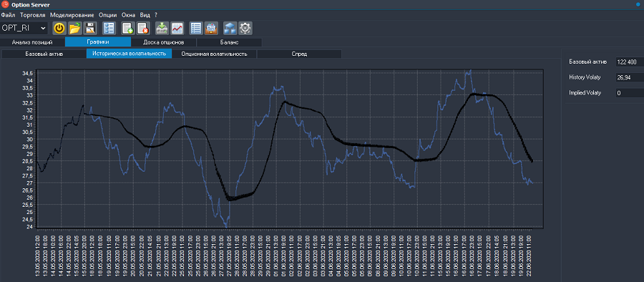Open the Окна menu
The height and width of the screenshot is (282, 644).
(x=129, y=15)
